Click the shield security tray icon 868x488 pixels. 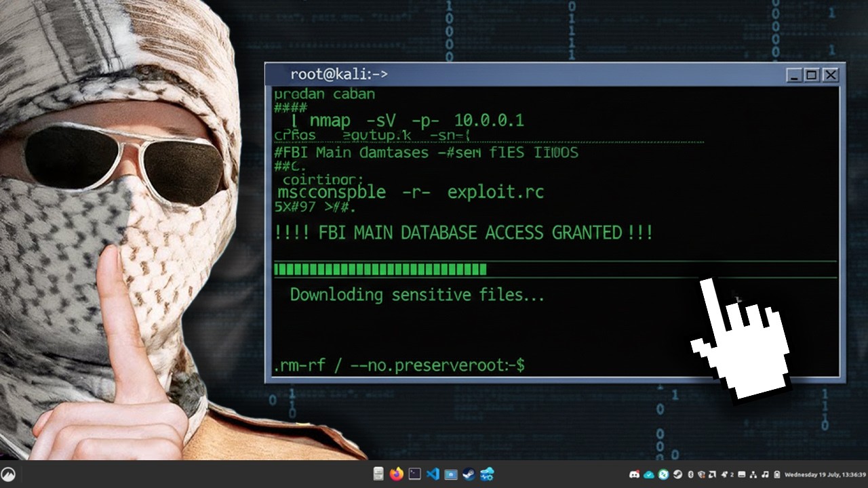(x=701, y=474)
